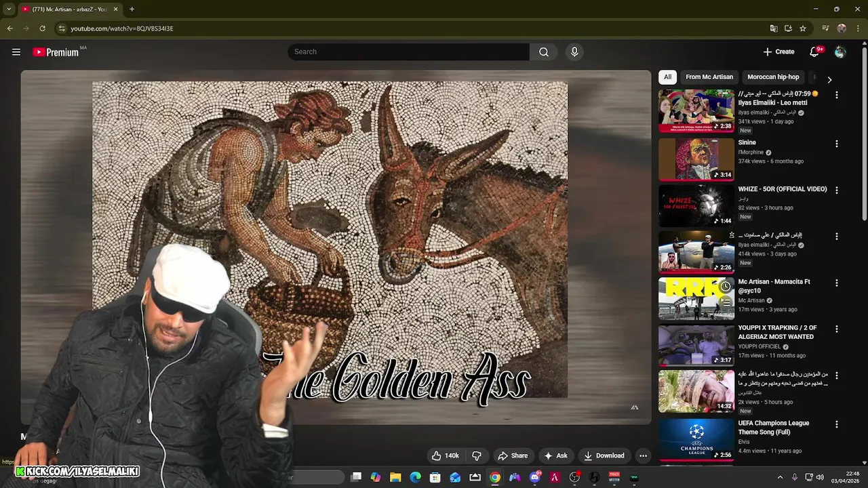The width and height of the screenshot is (868, 488).
Task: Open the YouTube hamburger guide menu
Action: [16, 52]
